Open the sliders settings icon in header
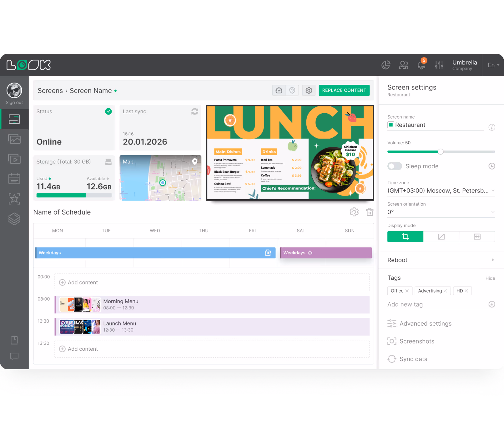Viewport: 504px width, 423px height. [439, 65]
